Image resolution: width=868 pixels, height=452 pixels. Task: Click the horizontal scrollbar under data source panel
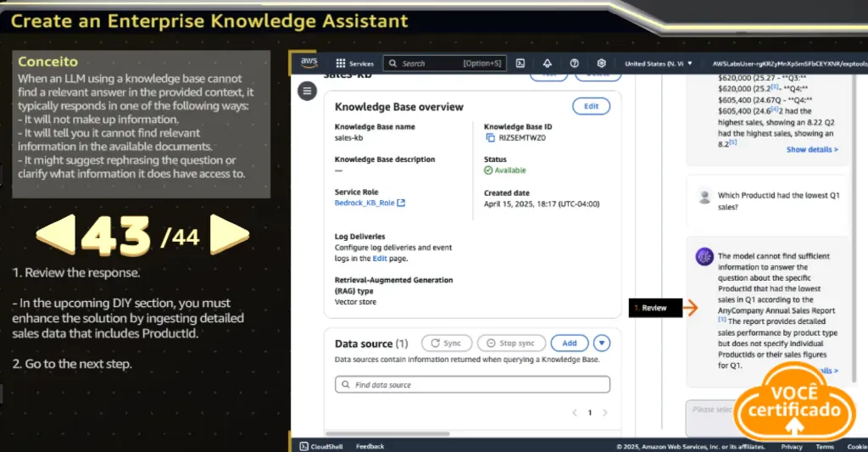click(x=387, y=433)
